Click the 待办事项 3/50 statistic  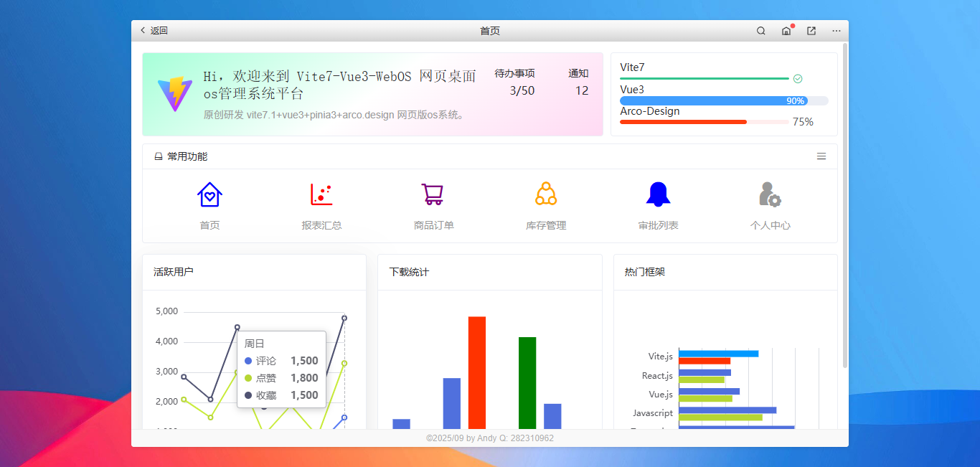coord(514,82)
